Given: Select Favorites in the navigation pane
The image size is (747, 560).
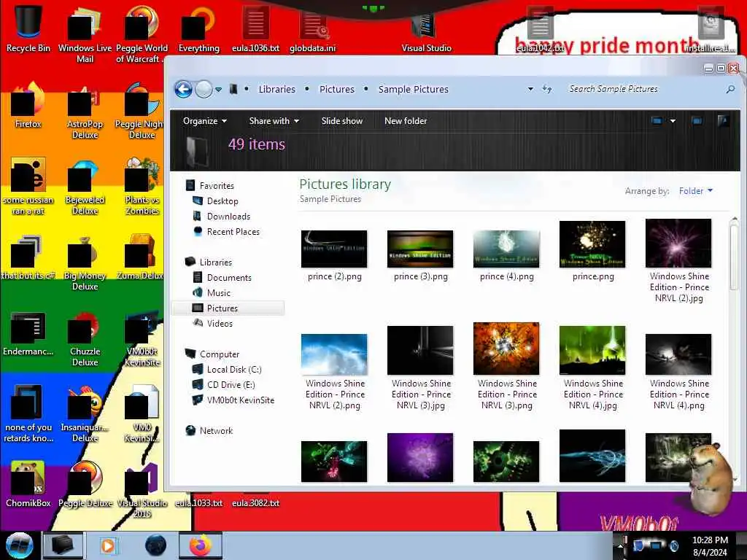Looking at the screenshot, I should (210, 186).
